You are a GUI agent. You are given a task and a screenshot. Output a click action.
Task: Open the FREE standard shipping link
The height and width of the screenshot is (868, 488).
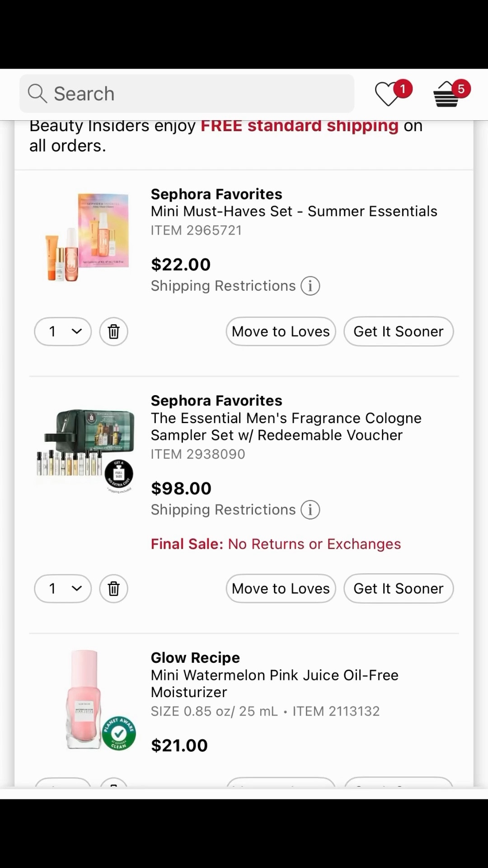pos(299,126)
